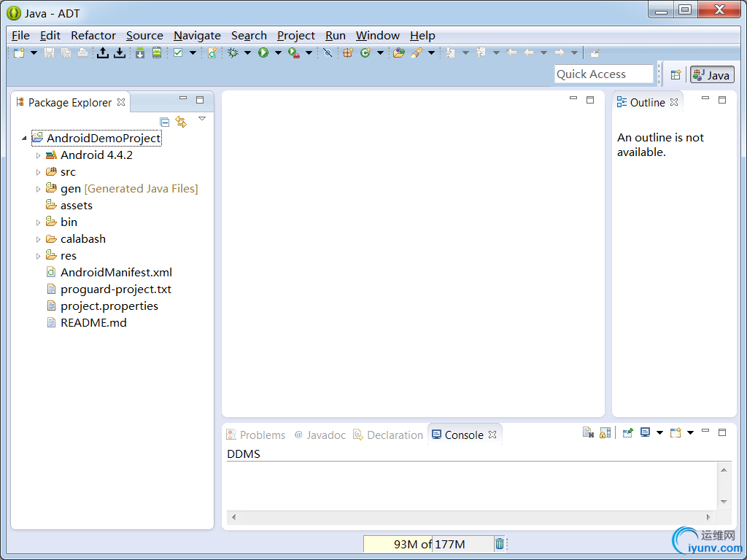Expand the Android 4.4.2 library node

(x=38, y=155)
